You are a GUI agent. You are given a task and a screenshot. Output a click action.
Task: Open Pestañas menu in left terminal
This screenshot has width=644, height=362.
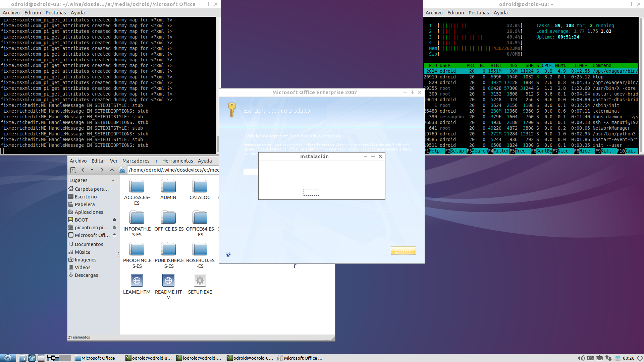56,13
